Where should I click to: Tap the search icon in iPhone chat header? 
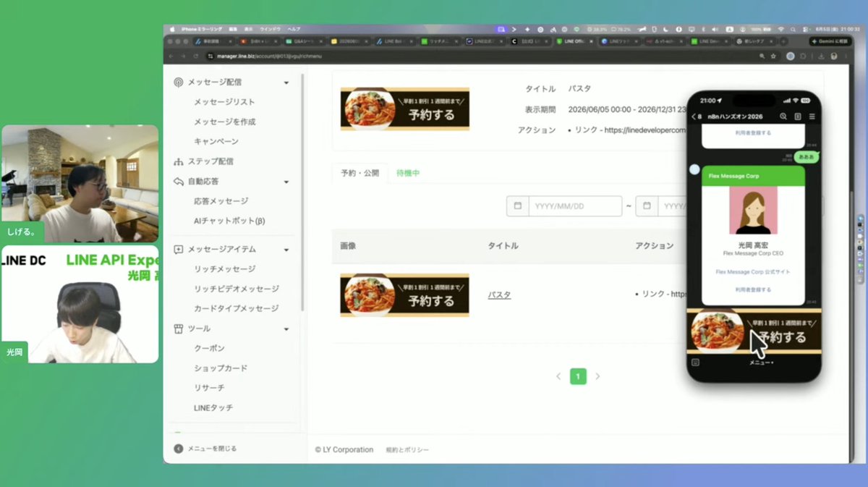783,117
